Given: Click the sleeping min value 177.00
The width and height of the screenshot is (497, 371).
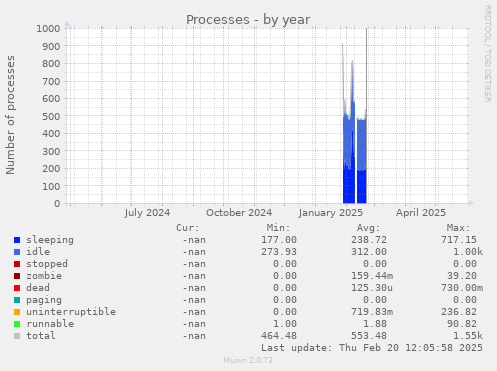Looking at the screenshot, I should point(279,240).
